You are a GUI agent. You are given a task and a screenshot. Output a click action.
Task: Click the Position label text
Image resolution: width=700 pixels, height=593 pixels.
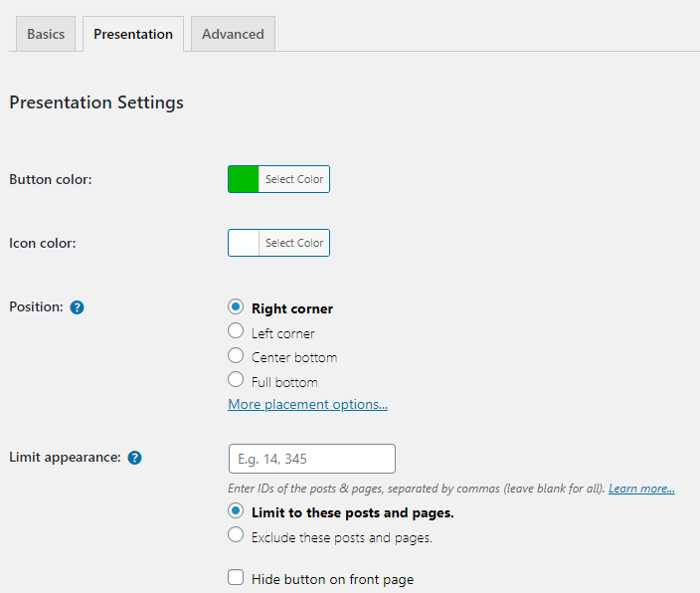36,307
